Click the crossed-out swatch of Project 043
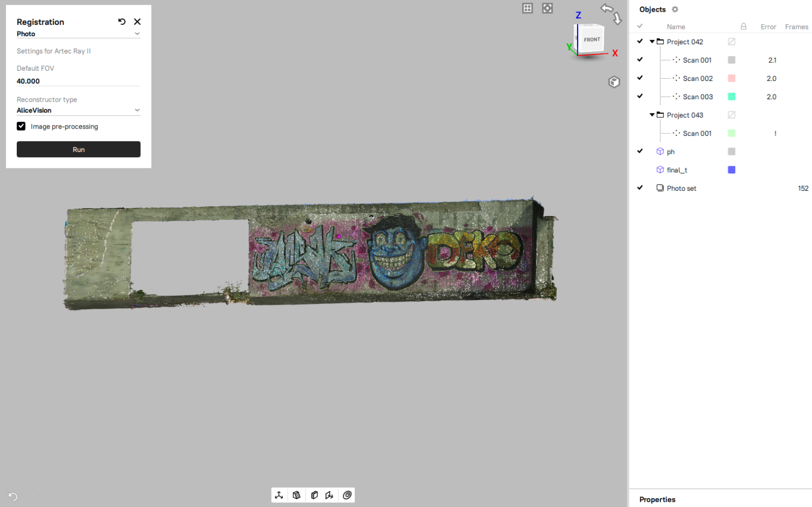This screenshot has height=507, width=812. pyautogui.click(x=732, y=115)
